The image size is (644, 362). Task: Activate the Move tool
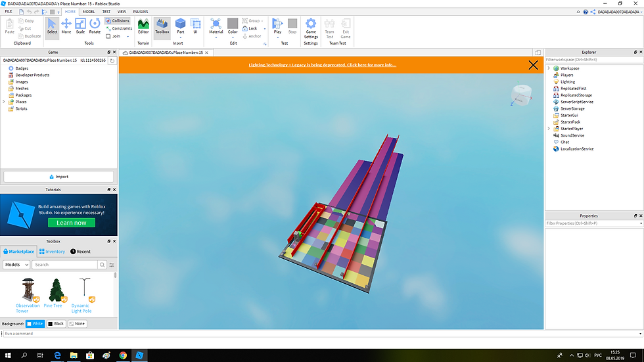click(66, 27)
